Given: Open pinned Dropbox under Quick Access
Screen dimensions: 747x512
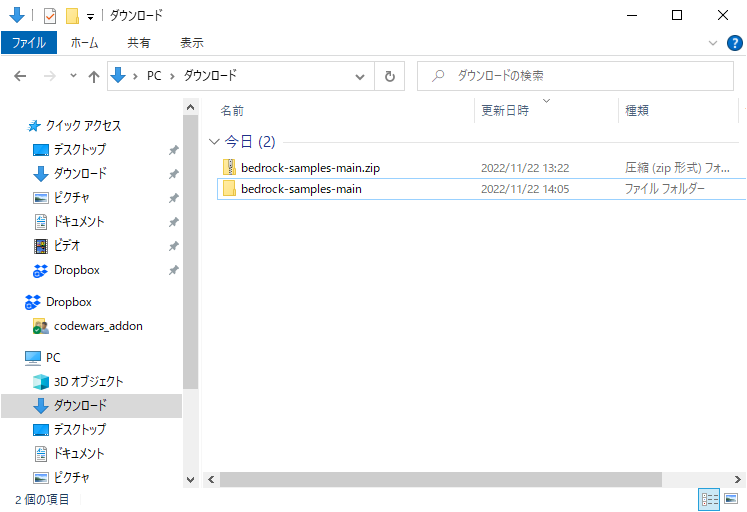Looking at the screenshot, I should click(77, 270).
